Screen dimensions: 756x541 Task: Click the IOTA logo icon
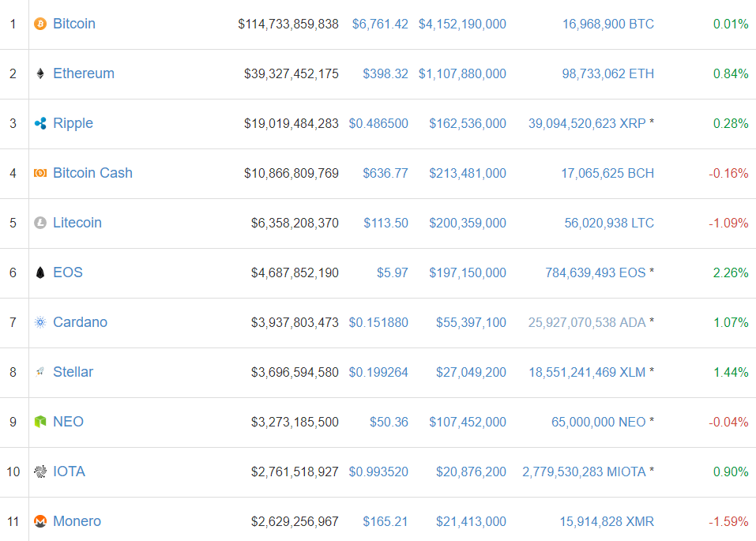40,472
